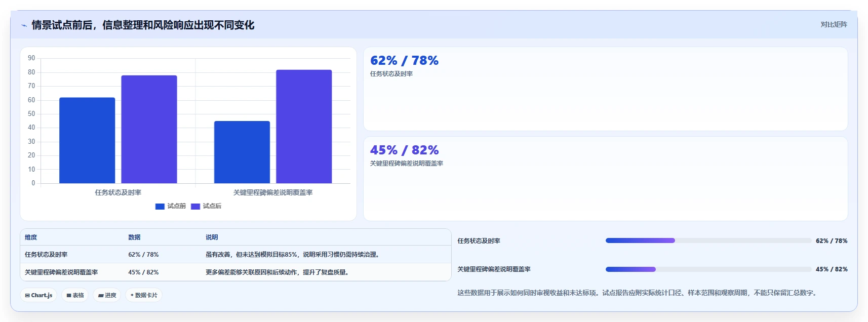Click the 进度 chip
868x322 pixels.
pyautogui.click(x=107, y=295)
